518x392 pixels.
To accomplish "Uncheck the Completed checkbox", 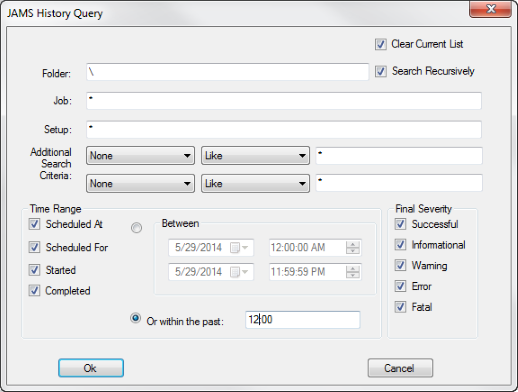I will tap(34, 291).
